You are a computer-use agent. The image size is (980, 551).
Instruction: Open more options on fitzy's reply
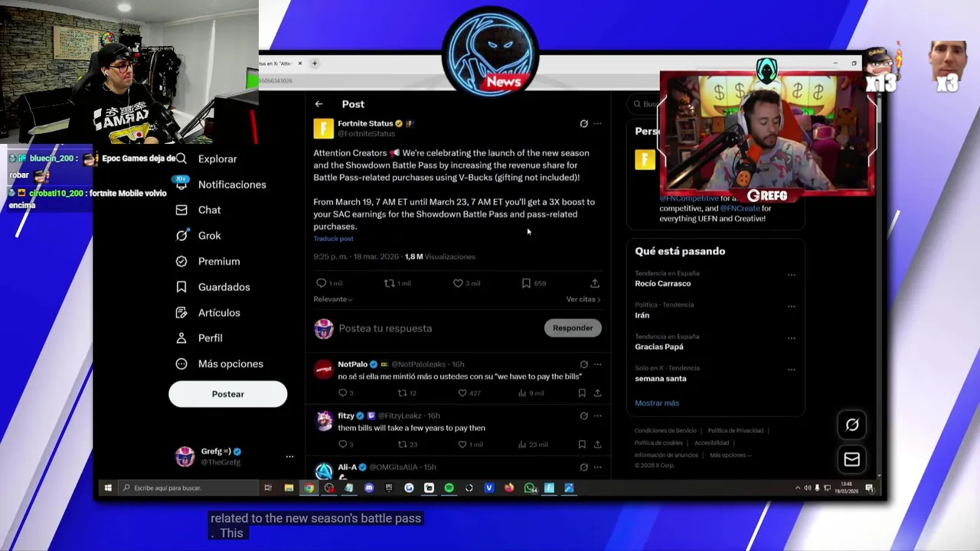click(x=598, y=416)
